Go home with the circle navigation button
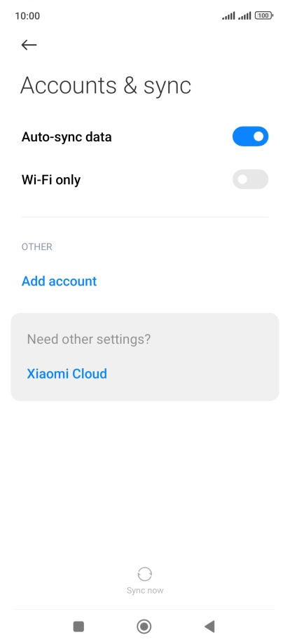This screenshot has width=290, height=644. pyautogui.click(x=144, y=626)
